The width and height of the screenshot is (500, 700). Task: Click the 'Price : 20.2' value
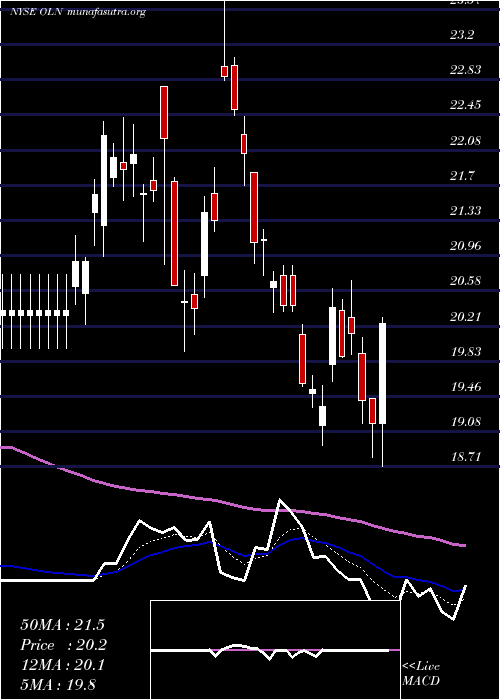pyautogui.click(x=63, y=645)
